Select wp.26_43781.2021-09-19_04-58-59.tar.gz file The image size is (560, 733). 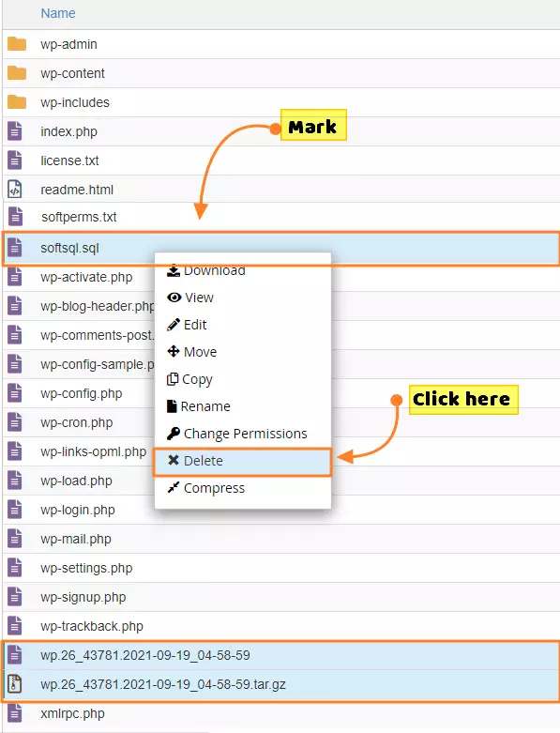tap(163, 684)
